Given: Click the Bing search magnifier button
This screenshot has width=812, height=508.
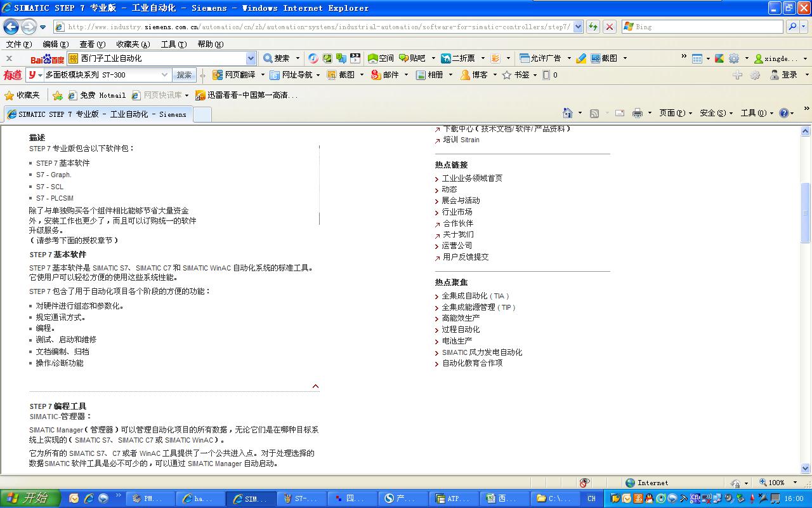Looking at the screenshot, I should (x=792, y=27).
